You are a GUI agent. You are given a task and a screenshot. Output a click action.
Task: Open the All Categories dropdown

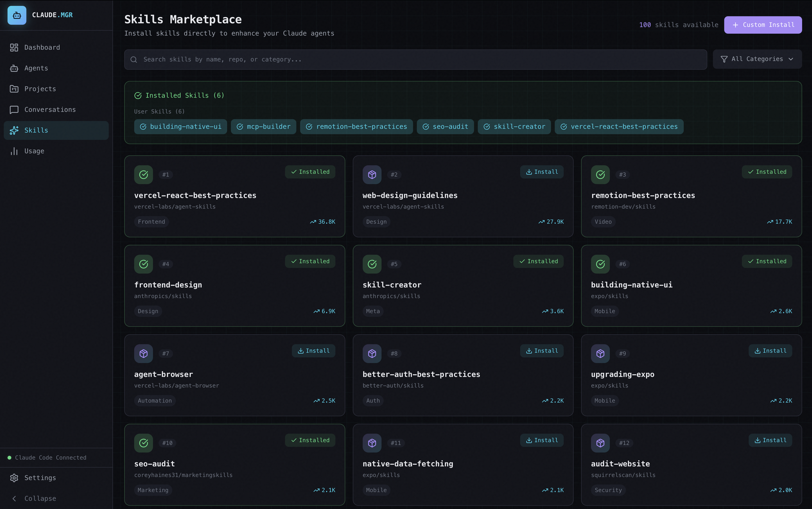757,59
